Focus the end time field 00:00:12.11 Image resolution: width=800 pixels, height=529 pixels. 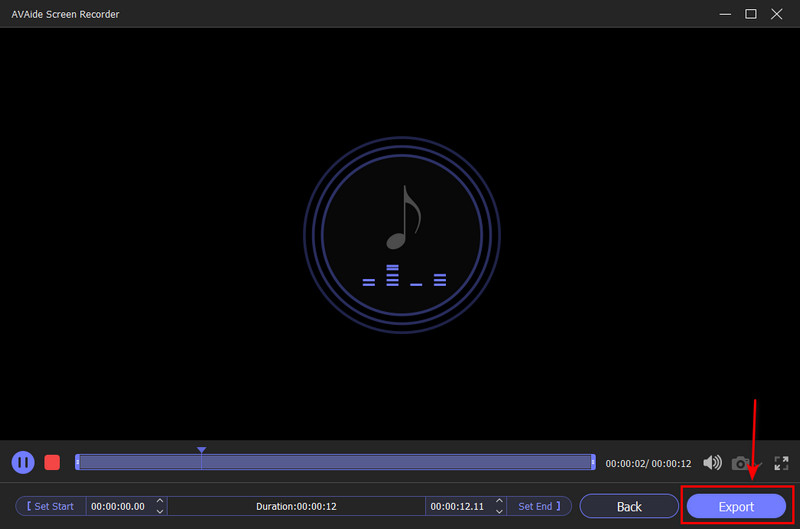(x=458, y=506)
